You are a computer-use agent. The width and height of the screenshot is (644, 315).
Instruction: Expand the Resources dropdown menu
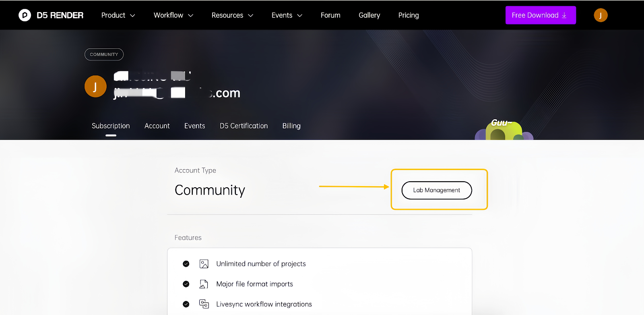point(232,15)
